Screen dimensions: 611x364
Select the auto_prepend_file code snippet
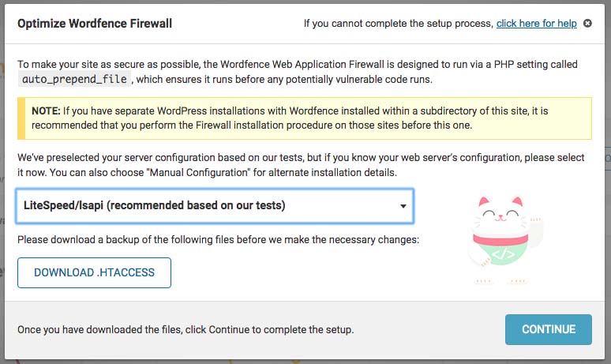(x=74, y=79)
